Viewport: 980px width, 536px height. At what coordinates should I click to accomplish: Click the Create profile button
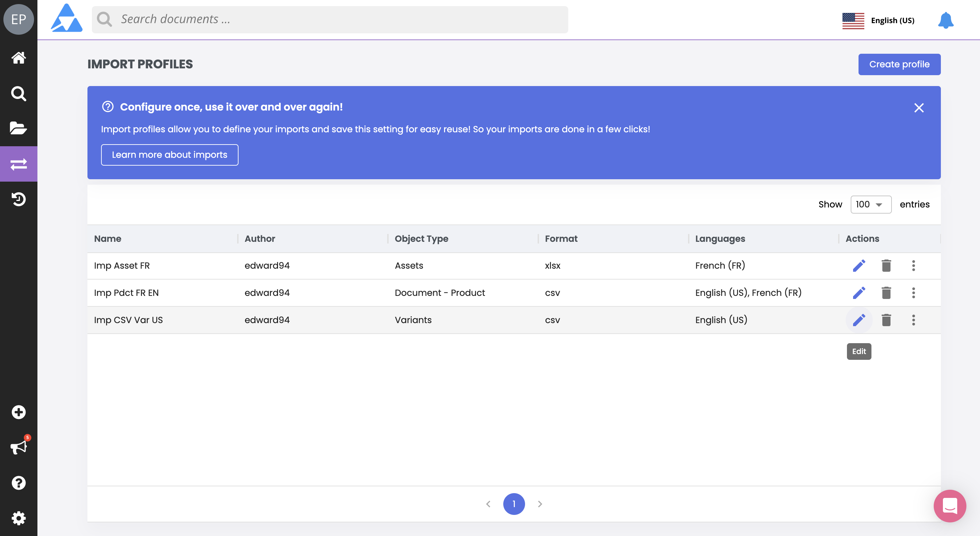899,64
